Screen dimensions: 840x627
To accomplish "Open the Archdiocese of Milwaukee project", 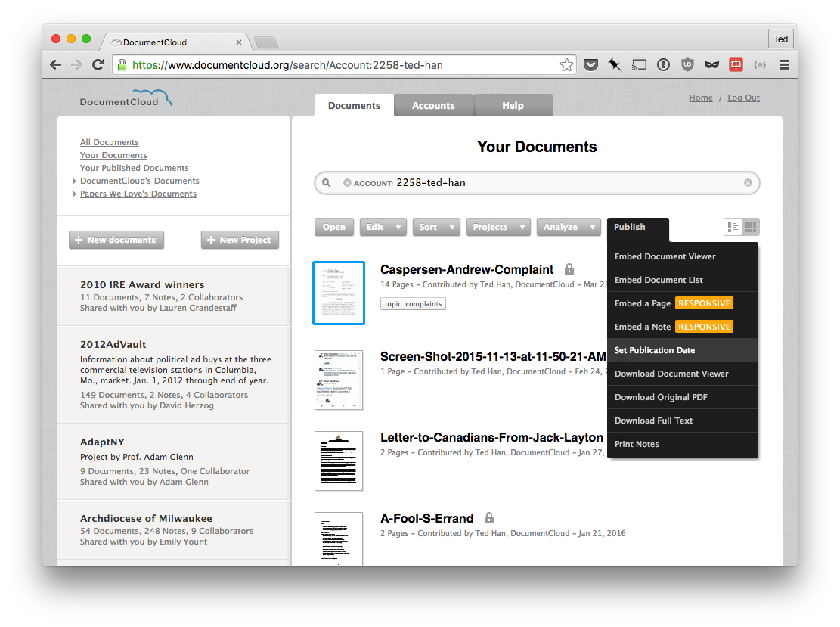I will [174, 529].
